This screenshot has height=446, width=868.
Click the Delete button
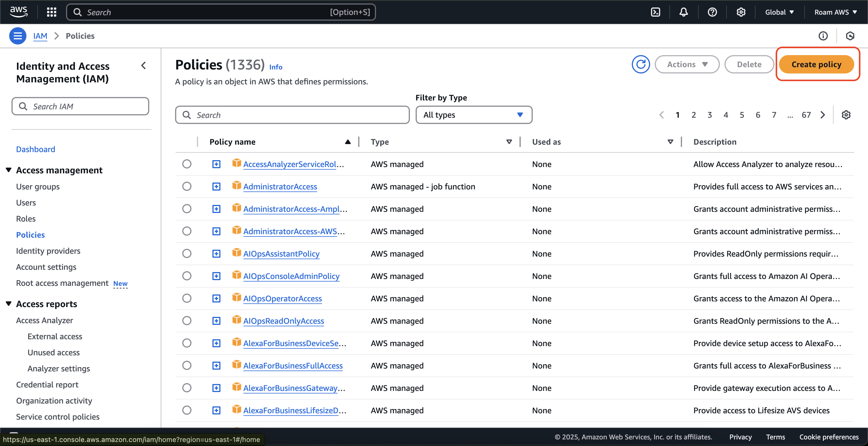click(749, 64)
